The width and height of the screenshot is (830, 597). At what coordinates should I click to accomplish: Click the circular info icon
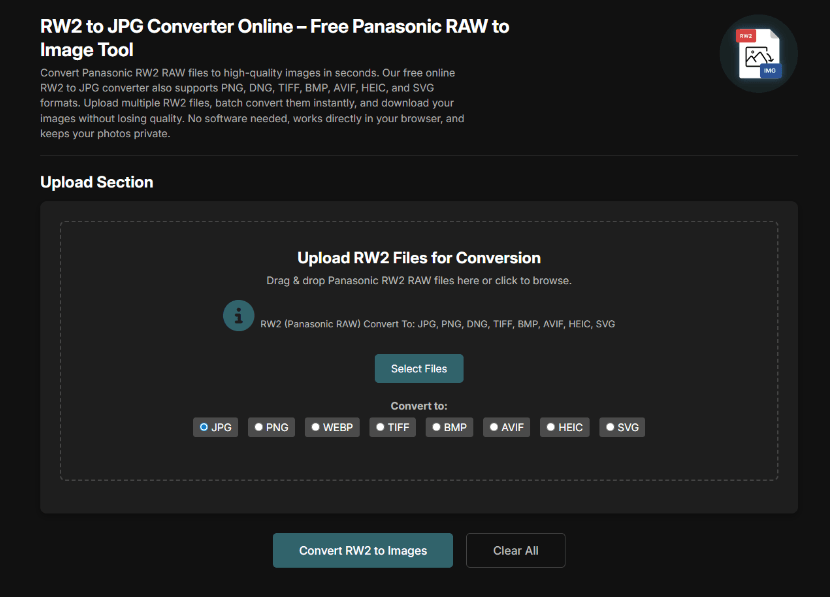point(238,316)
